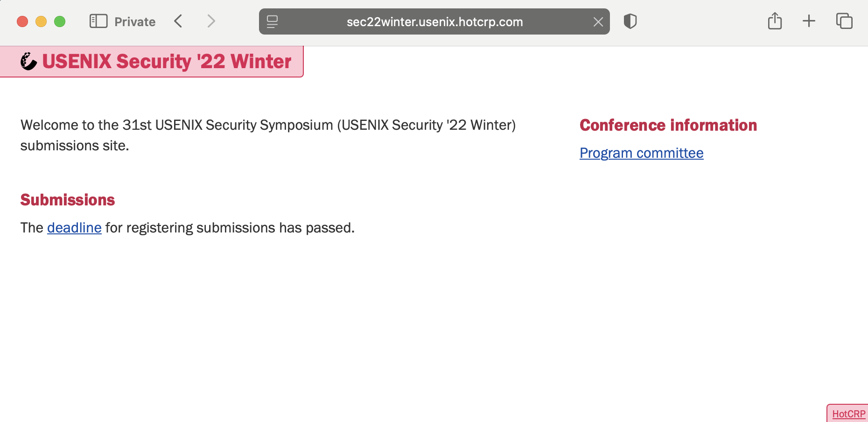
Task: Clear the address bar with the X icon
Action: click(598, 21)
